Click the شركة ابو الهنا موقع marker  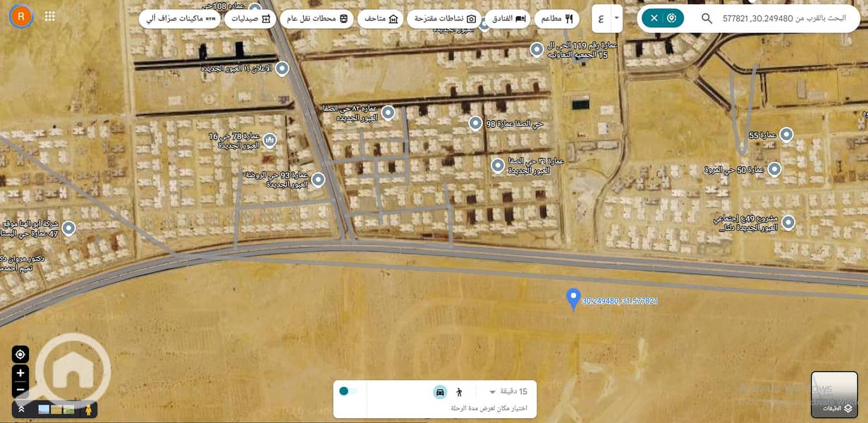tap(68, 228)
